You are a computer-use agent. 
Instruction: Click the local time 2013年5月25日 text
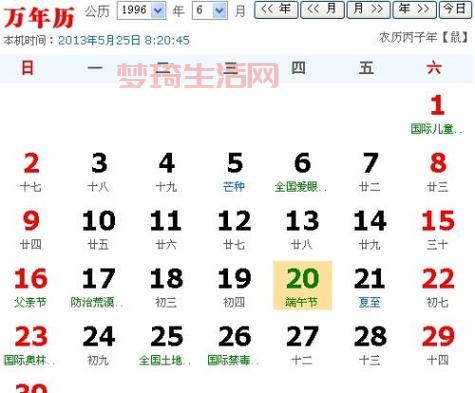(x=124, y=40)
